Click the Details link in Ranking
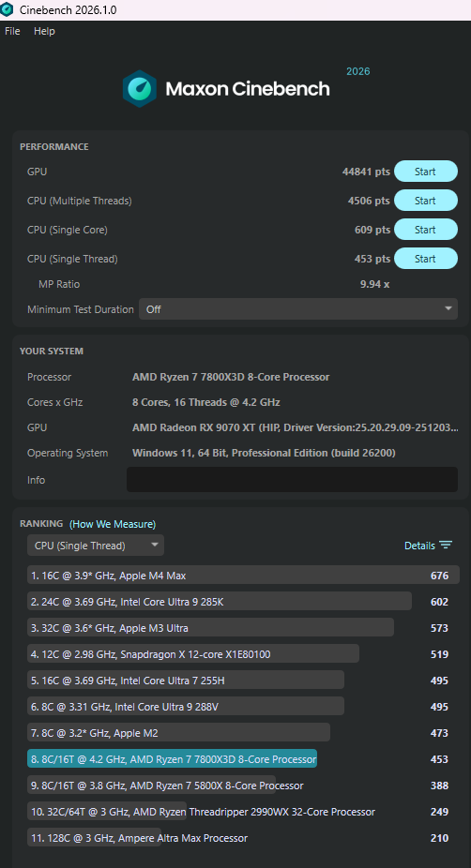This screenshot has width=471, height=868. click(419, 546)
